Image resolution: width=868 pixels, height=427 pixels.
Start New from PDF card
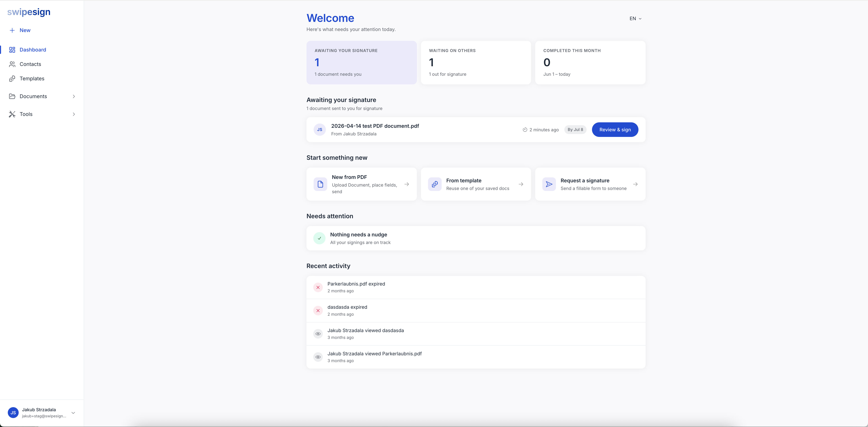361,184
